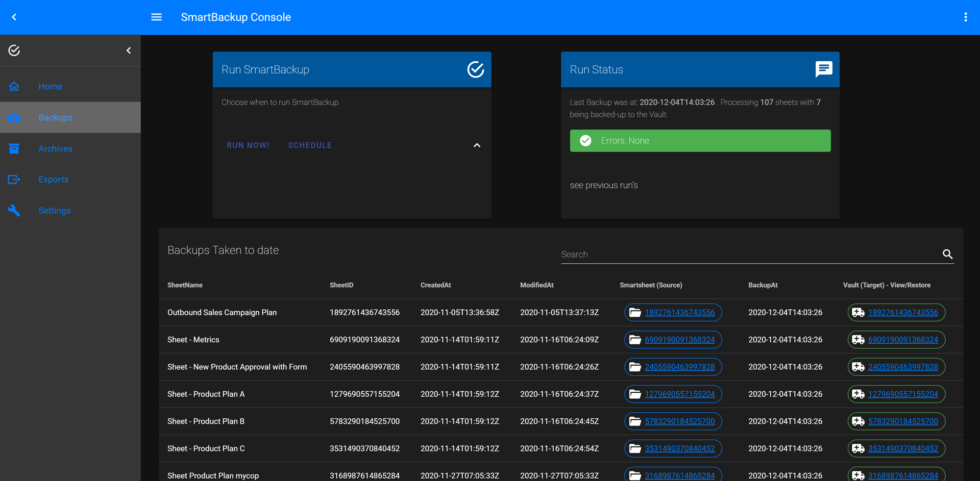The height and width of the screenshot is (481, 980).
Task: Select Sheet - Product Plan A name
Action: [x=206, y=394]
